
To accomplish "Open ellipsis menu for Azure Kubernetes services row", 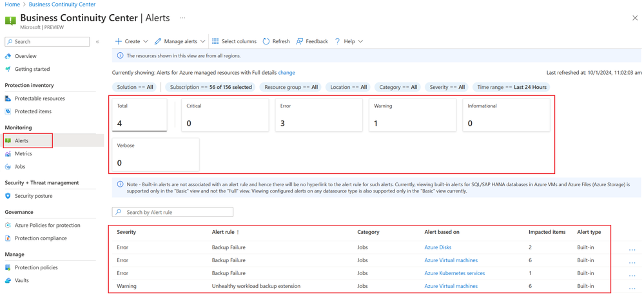I will pyautogui.click(x=632, y=276).
